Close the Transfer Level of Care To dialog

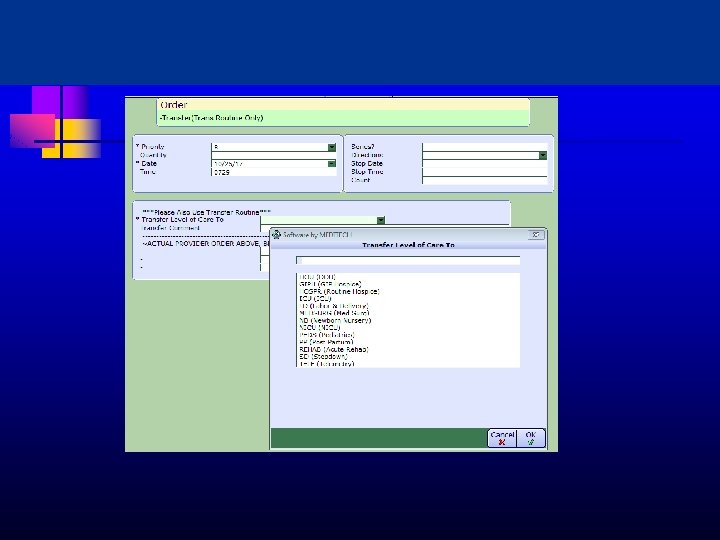[x=535, y=235]
